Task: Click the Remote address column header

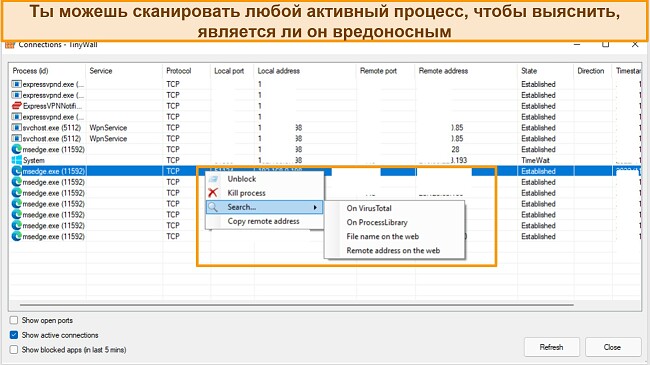Action: pyautogui.click(x=466, y=71)
